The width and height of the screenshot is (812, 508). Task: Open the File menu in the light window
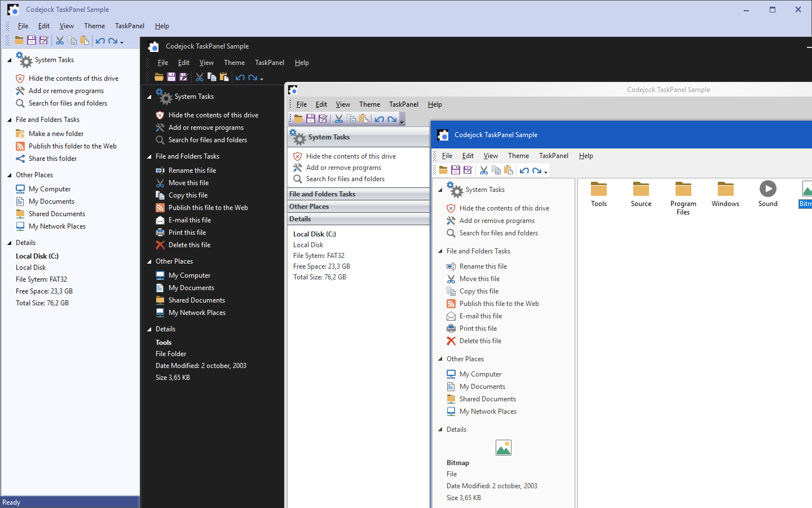[x=23, y=26]
